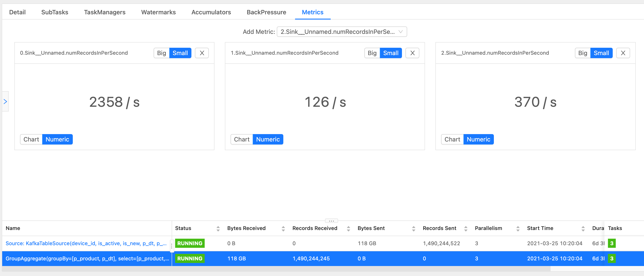The image size is (644, 276).
Task: Select the GroupAggregate operator row
Action: point(87,258)
